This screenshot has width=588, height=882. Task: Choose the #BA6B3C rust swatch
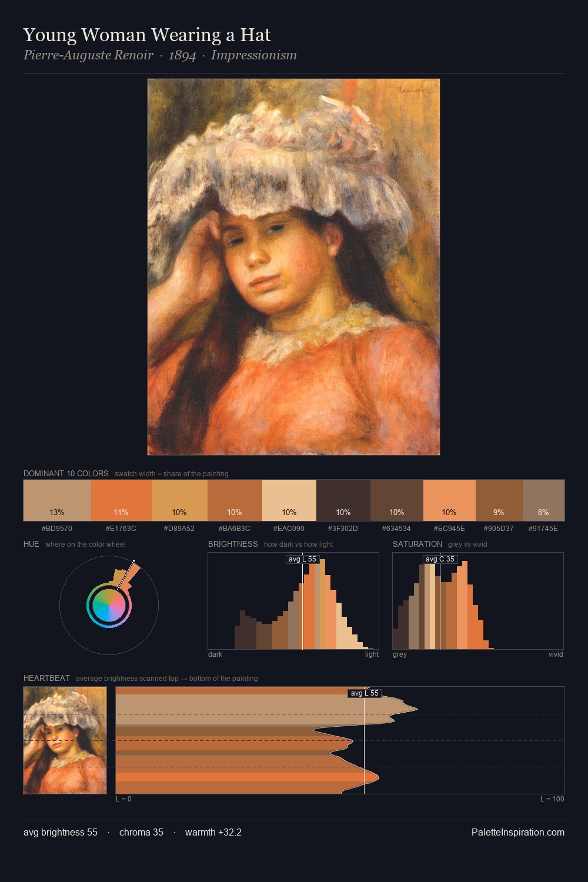click(235, 500)
